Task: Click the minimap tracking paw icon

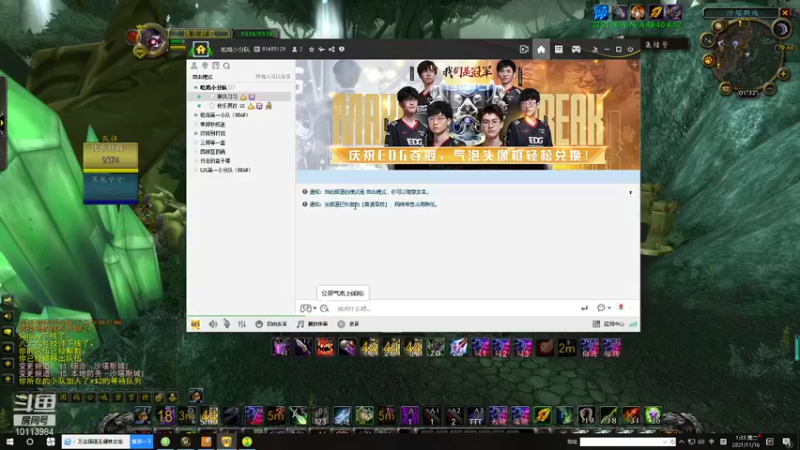Action: tap(709, 61)
